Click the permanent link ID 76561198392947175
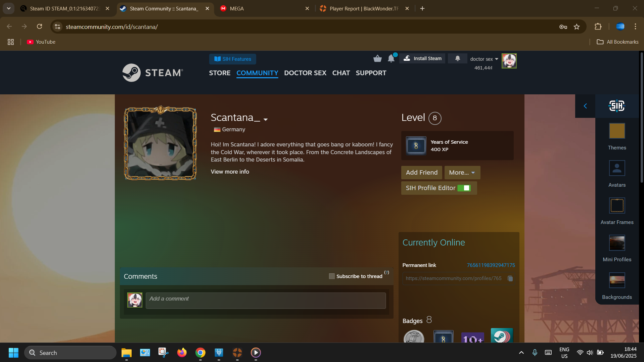 [491, 265]
